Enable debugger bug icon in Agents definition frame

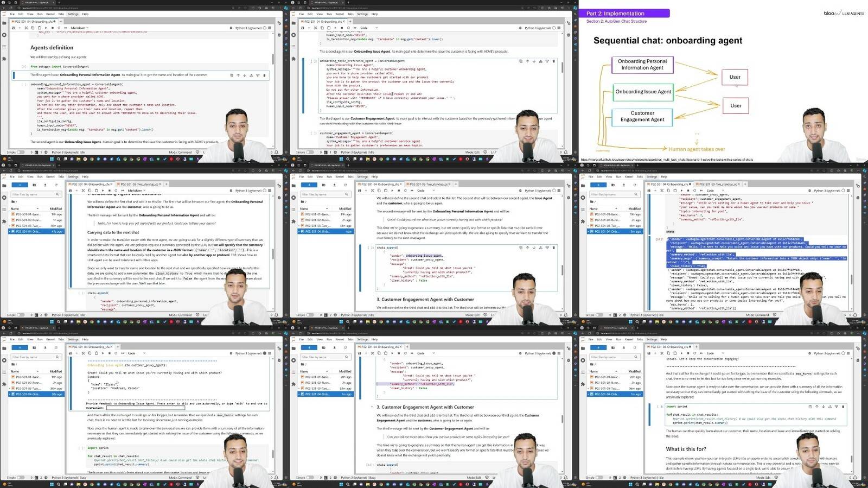[x=231, y=28]
